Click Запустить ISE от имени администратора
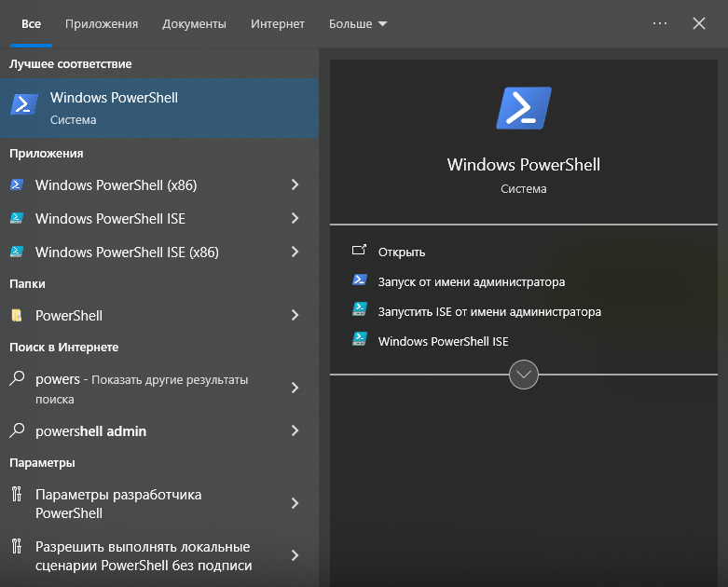The width and height of the screenshot is (728, 587). 489,311
